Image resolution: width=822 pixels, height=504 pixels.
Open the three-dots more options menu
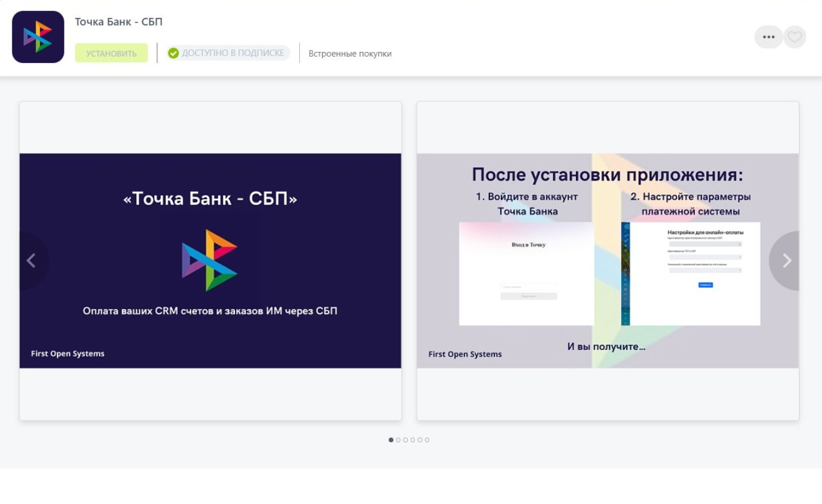pyautogui.click(x=769, y=37)
